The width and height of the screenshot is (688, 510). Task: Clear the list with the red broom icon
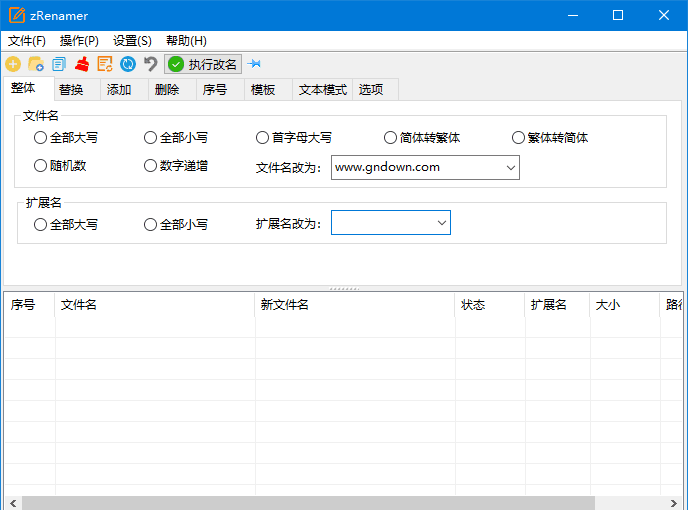82,64
